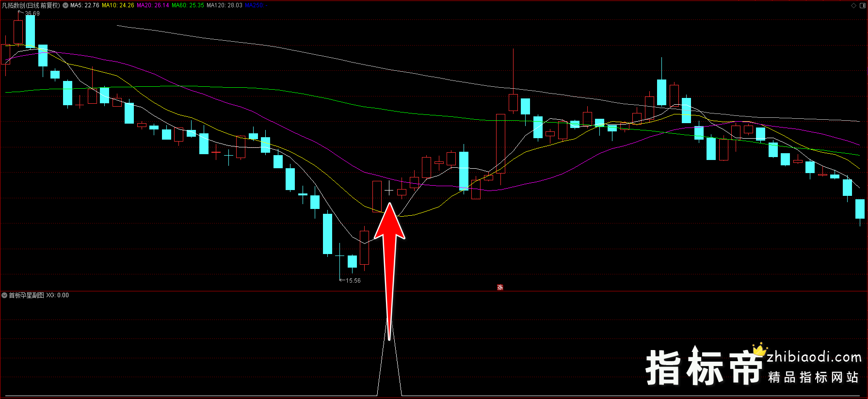The image size is (868, 399).
Task: Select the 首板孕星副图 indicator name
Action: click(x=26, y=295)
